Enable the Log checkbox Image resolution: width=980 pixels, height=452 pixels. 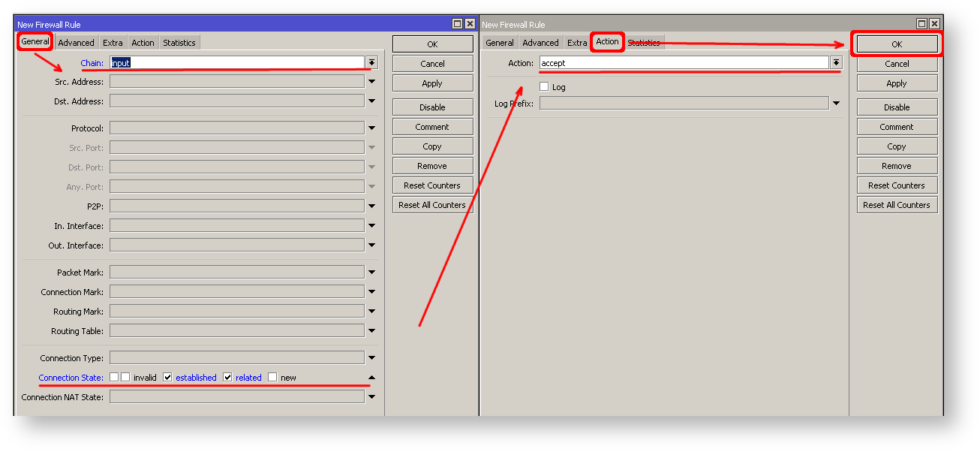[544, 87]
